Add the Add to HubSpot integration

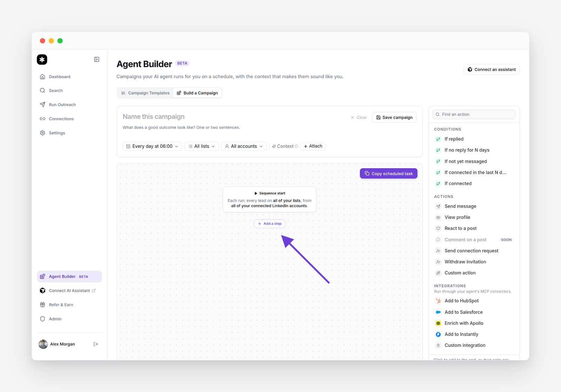point(474,301)
